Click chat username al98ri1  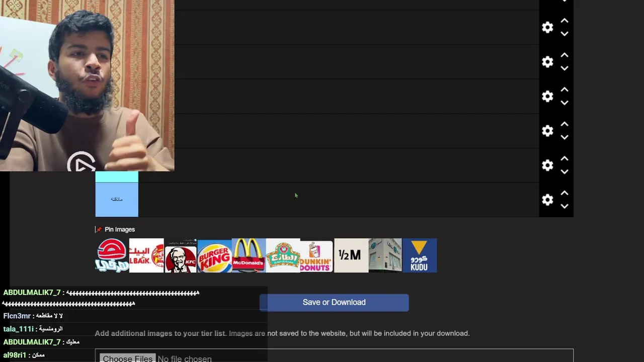point(15,355)
